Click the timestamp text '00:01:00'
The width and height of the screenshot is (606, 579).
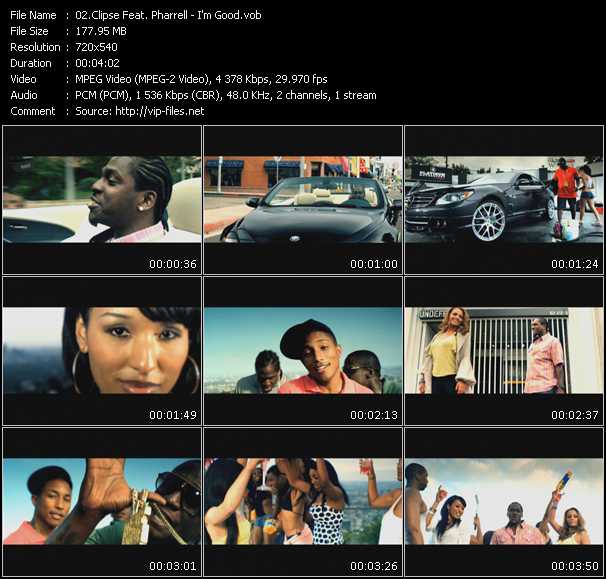pos(374,264)
